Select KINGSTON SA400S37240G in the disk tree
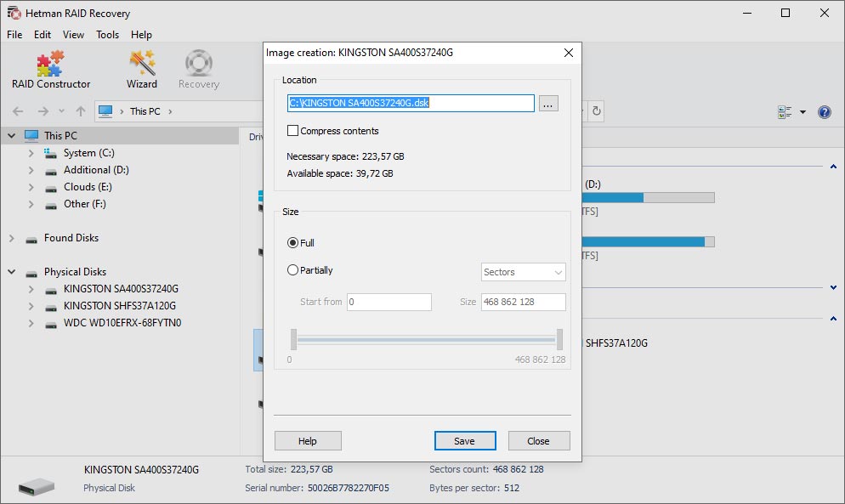The height and width of the screenshot is (504, 845). 121,289
